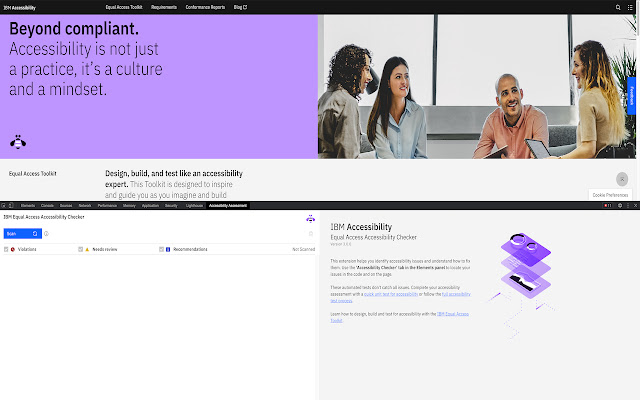The height and width of the screenshot is (400, 640).
Task: Select the Accessibility Assessment tab
Action: pyautogui.click(x=228, y=205)
